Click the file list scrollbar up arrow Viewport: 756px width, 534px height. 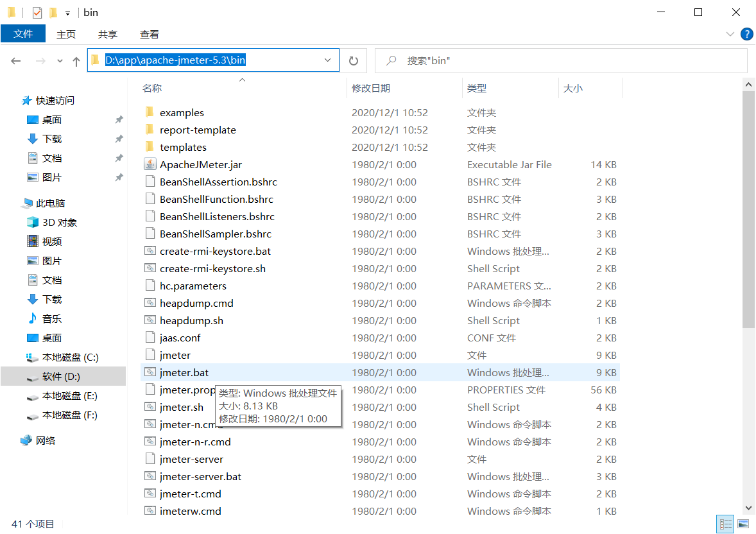[x=748, y=85]
